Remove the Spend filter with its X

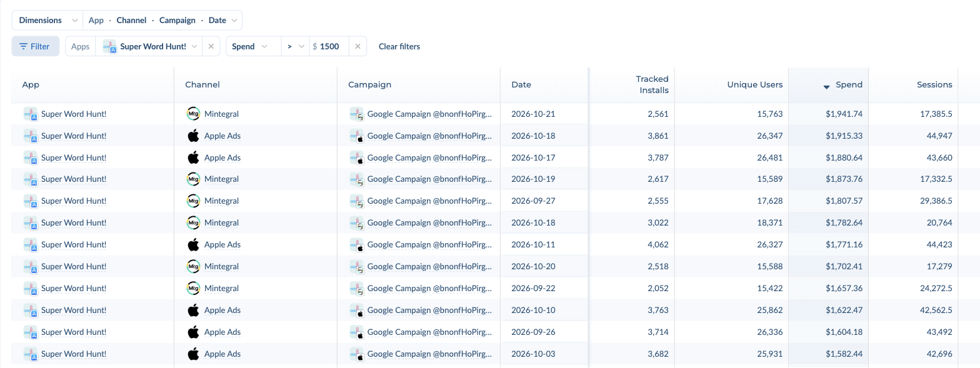pyautogui.click(x=357, y=46)
